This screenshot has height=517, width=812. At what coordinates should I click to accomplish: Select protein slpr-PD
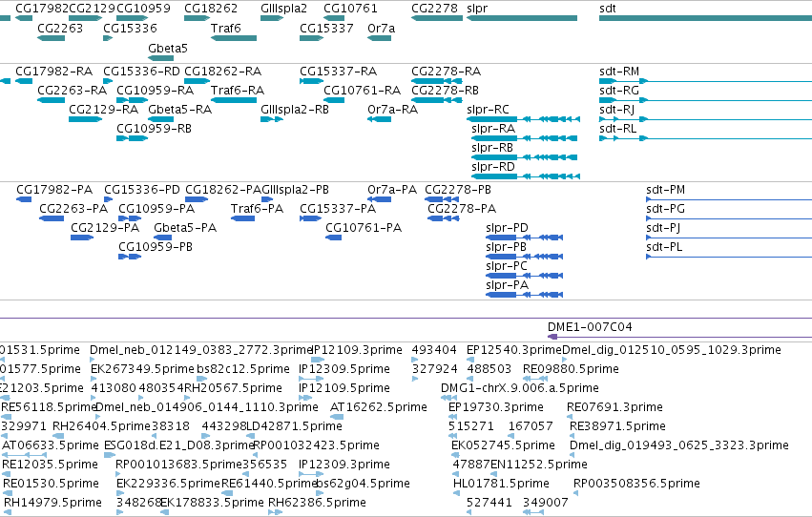pos(524,238)
